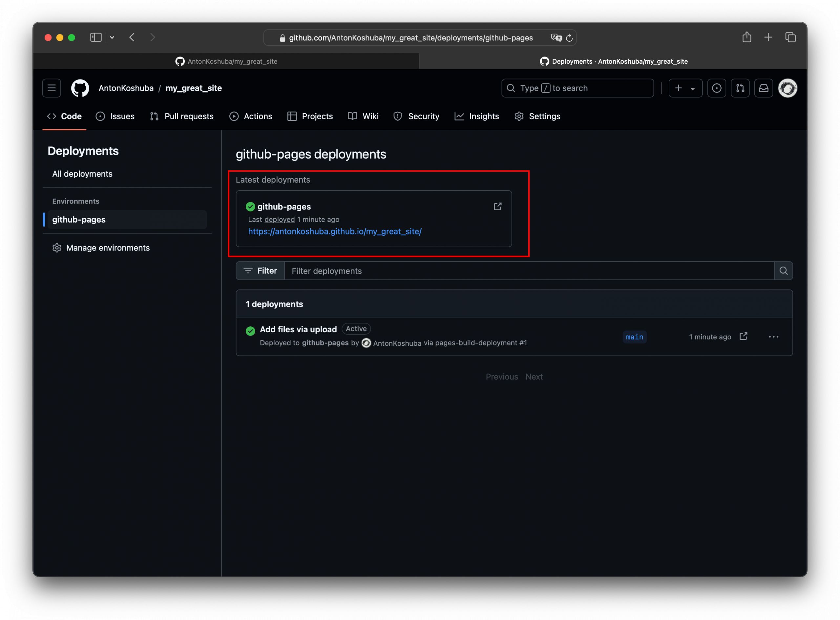
Task: Open the GitHub global navigation hamburger menu
Action: (52, 88)
